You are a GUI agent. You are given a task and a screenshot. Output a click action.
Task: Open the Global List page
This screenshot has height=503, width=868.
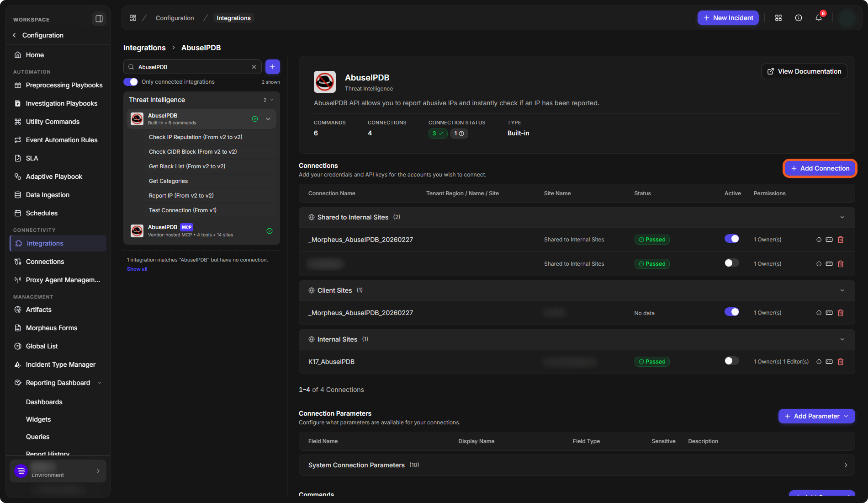tap(58, 346)
